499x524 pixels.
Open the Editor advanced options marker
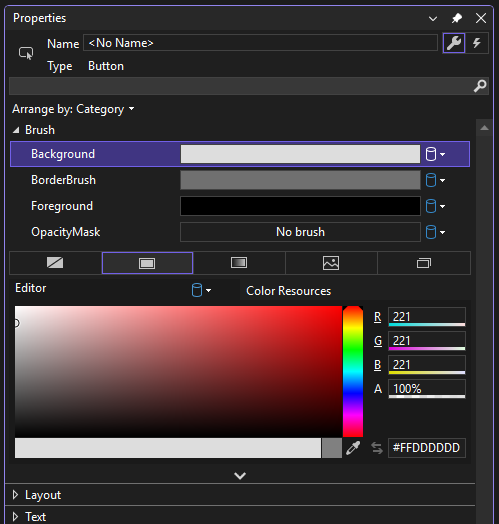pyautogui.click(x=201, y=290)
